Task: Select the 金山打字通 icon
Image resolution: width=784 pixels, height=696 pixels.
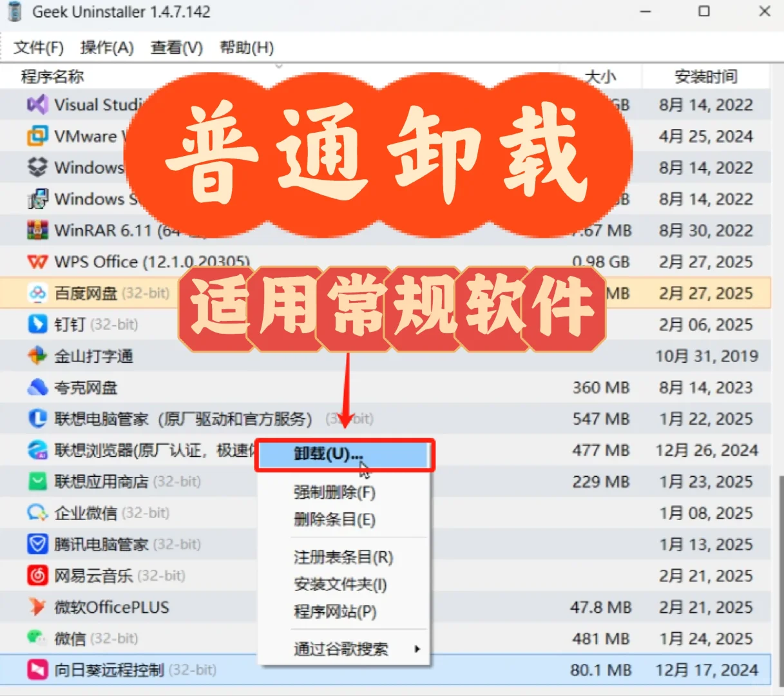Action: (37, 356)
